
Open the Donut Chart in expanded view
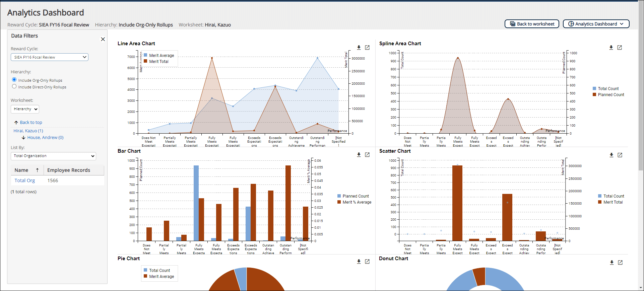pyautogui.click(x=620, y=263)
